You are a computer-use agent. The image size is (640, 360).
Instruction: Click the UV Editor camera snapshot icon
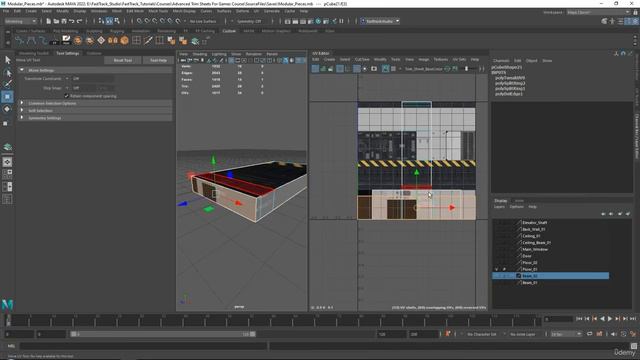tap(374, 69)
